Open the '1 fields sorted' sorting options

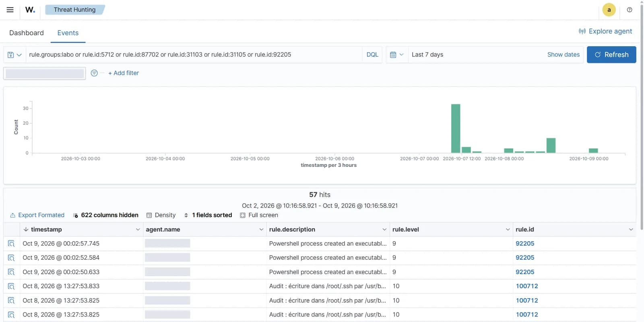[x=208, y=215]
